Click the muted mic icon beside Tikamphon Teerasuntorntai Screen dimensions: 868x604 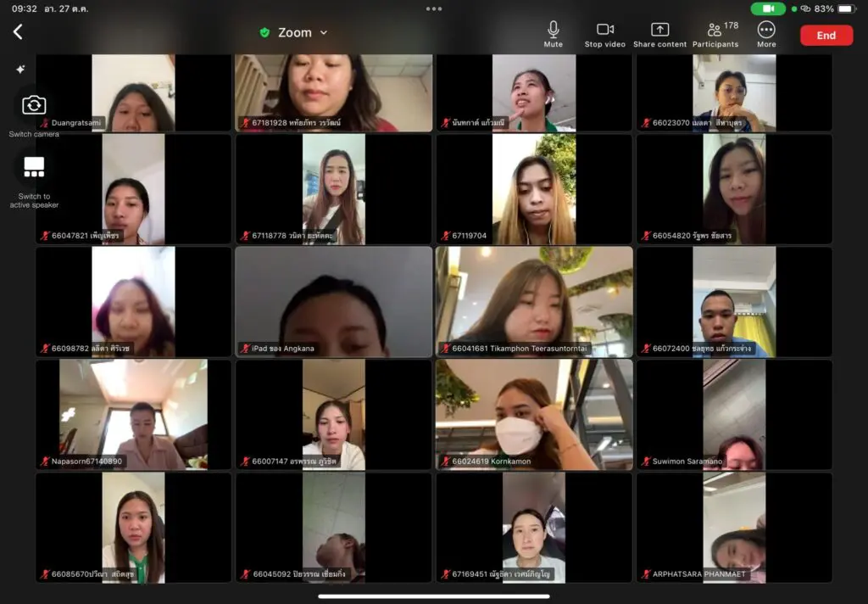[445, 349]
